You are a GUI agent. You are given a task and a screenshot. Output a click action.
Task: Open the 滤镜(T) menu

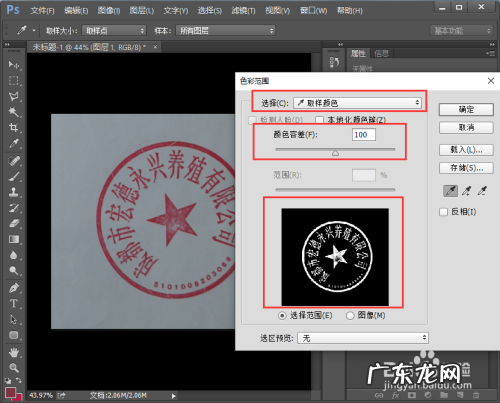243,11
